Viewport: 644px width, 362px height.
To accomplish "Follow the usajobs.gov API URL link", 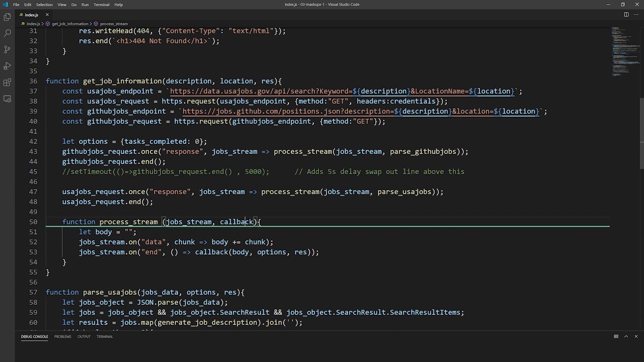I will [342, 91].
